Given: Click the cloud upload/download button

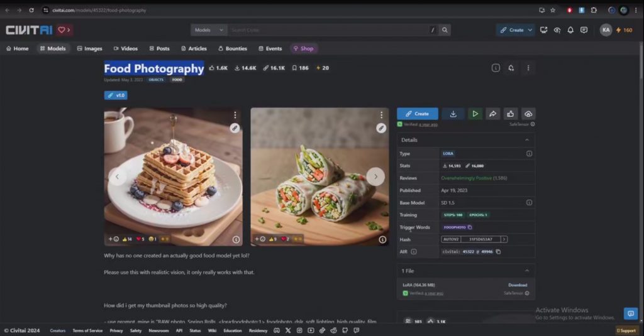Looking at the screenshot, I should (x=528, y=114).
